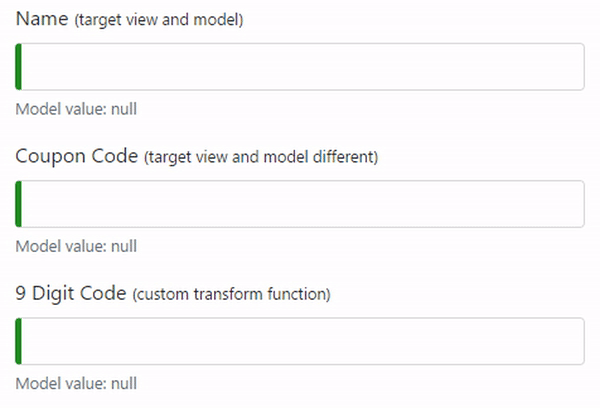
Task: Focus the Coupon Code input box
Action: click(300, 204)
